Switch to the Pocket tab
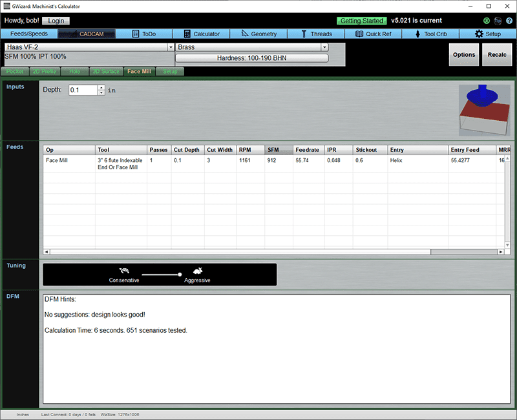517x420 pixels. (15, 71)
